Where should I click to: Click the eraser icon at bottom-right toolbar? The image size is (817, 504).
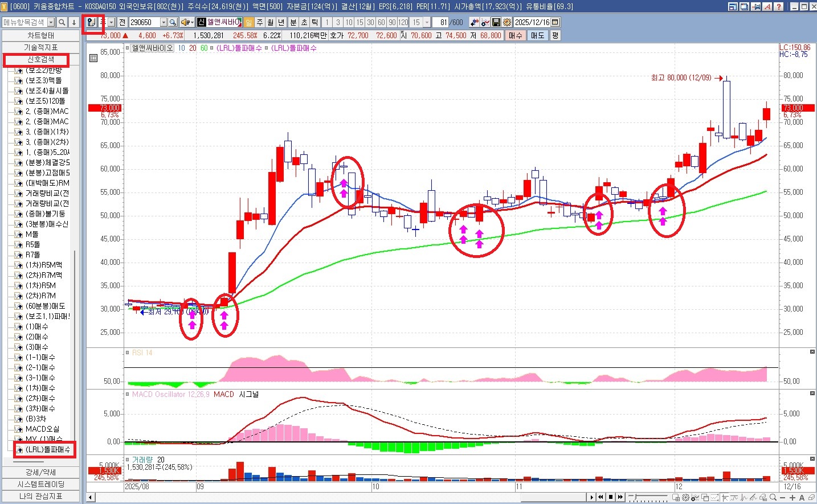(811, 497)
